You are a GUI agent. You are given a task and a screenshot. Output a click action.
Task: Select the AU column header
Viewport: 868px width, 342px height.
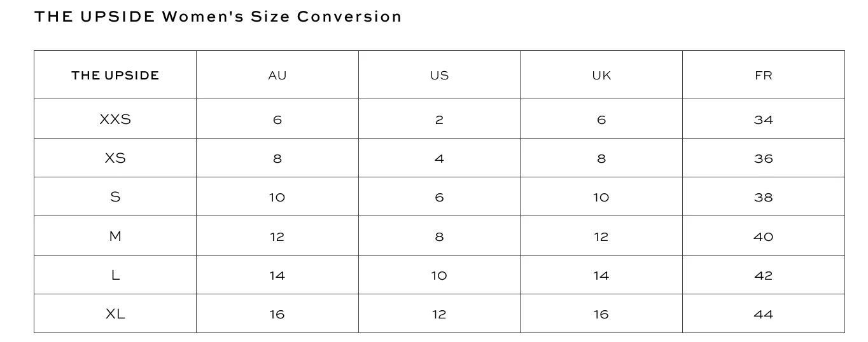[x=277, y=75]
